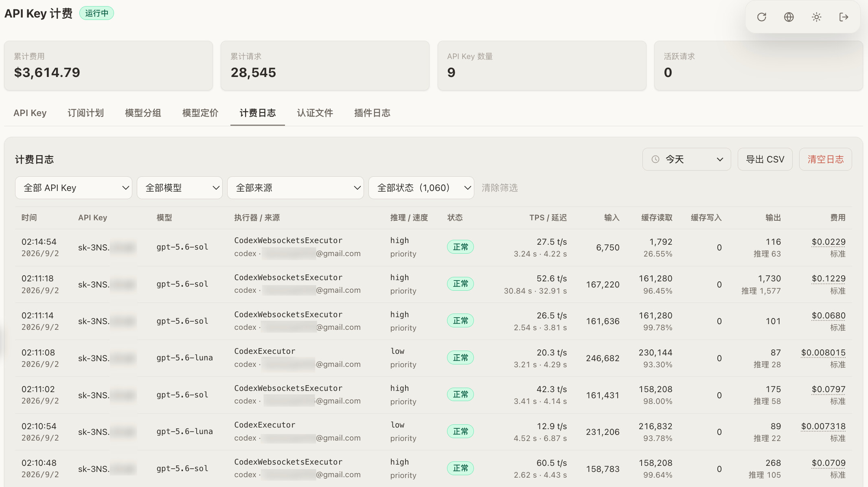Click the logout icon
Screen dimensions: 868x487
[x=844, y=17]
